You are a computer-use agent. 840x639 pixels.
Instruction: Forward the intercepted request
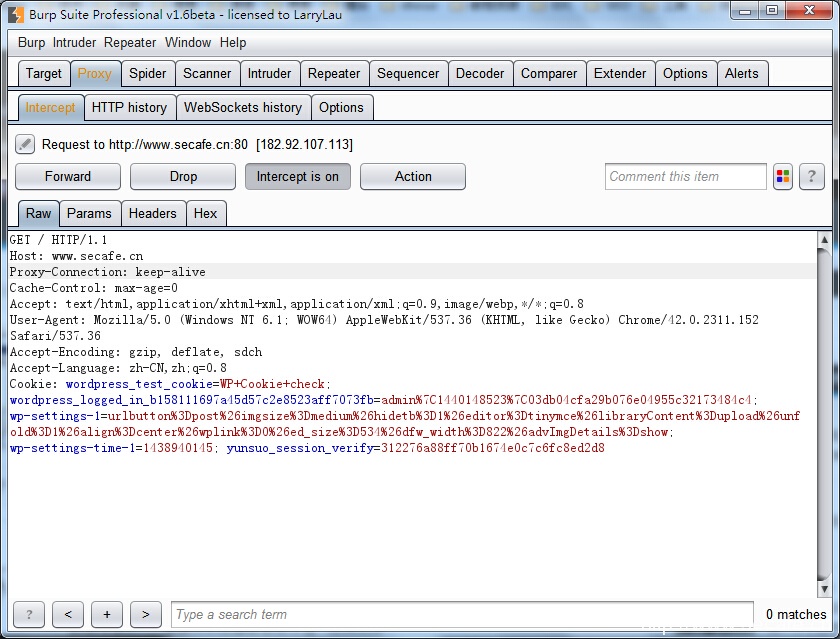tap(68, 176)
